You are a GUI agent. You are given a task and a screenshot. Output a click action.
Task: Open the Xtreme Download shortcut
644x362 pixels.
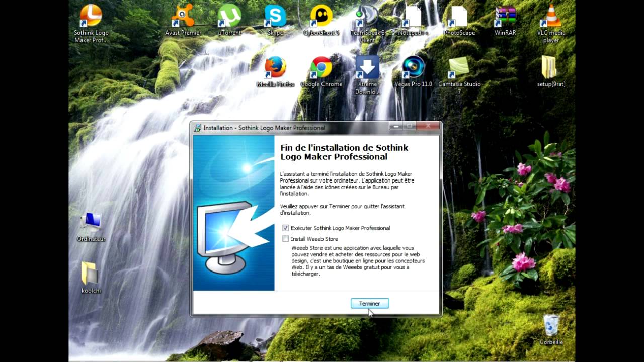[x=367, y=74]
